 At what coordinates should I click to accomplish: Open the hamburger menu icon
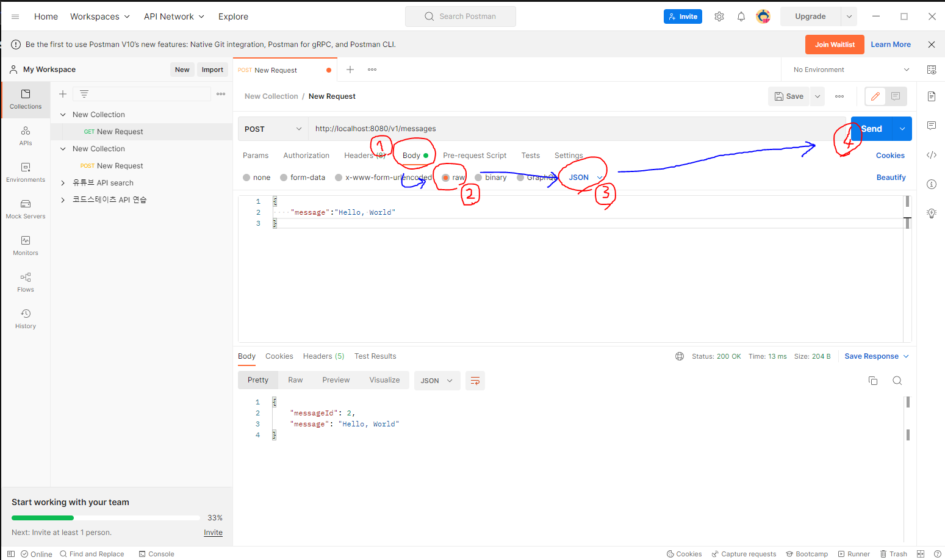point(15,16)
